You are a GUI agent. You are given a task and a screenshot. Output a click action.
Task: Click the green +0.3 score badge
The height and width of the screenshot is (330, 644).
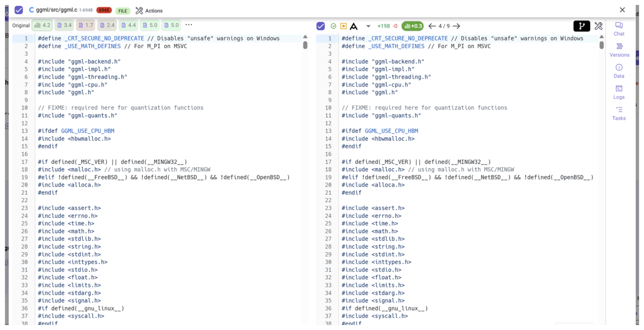click(x=413, y=26)
